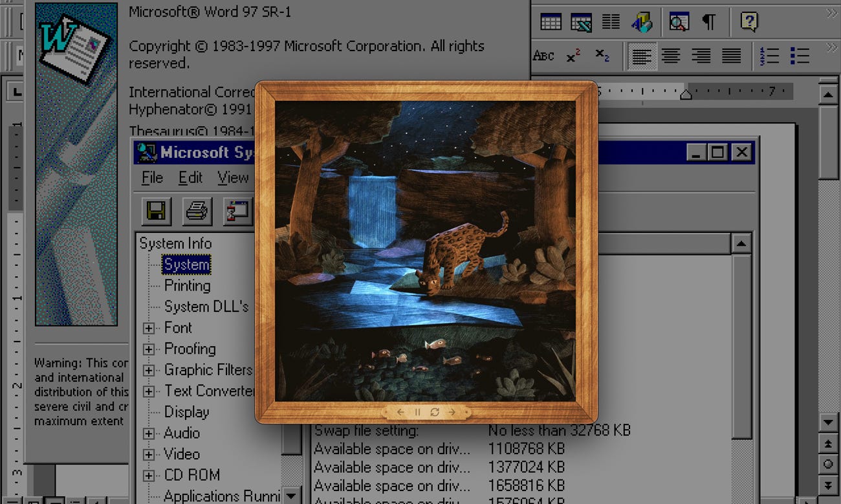Apply small caps using the ABC icon
Screen dimensions: 841x504
(543, 56)
